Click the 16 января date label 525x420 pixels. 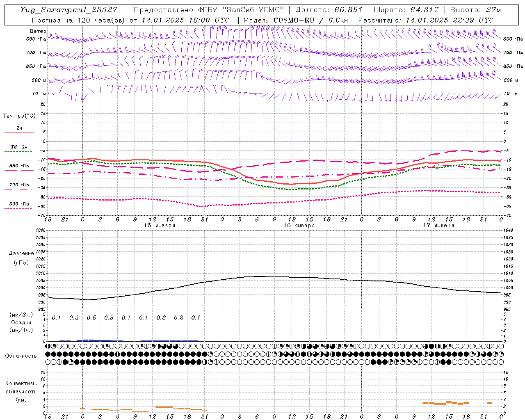tap(299, 226)
